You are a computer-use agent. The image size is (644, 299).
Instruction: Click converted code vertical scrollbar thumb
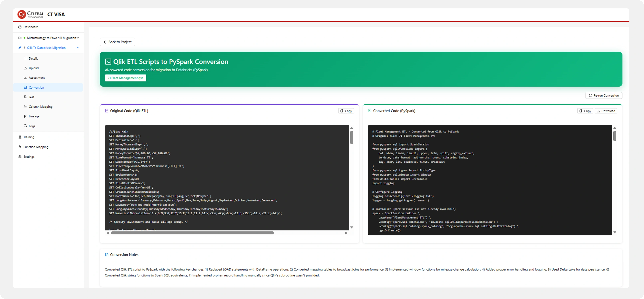click(x=615, y=136)
